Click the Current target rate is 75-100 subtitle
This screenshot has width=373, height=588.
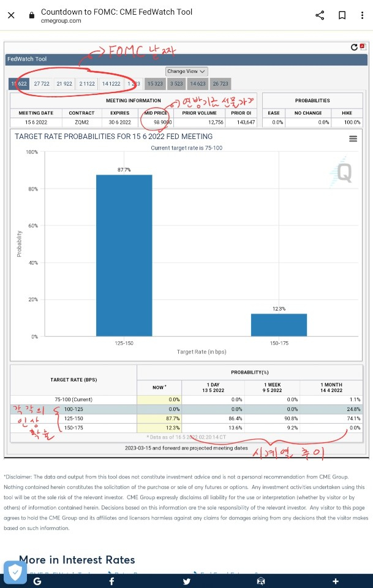point(187,148)
